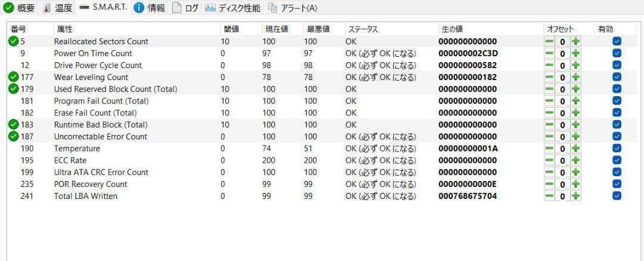Click offset value field for Temperature
The height and width of the screenshot is (261, 644).
tap(563, 148)
